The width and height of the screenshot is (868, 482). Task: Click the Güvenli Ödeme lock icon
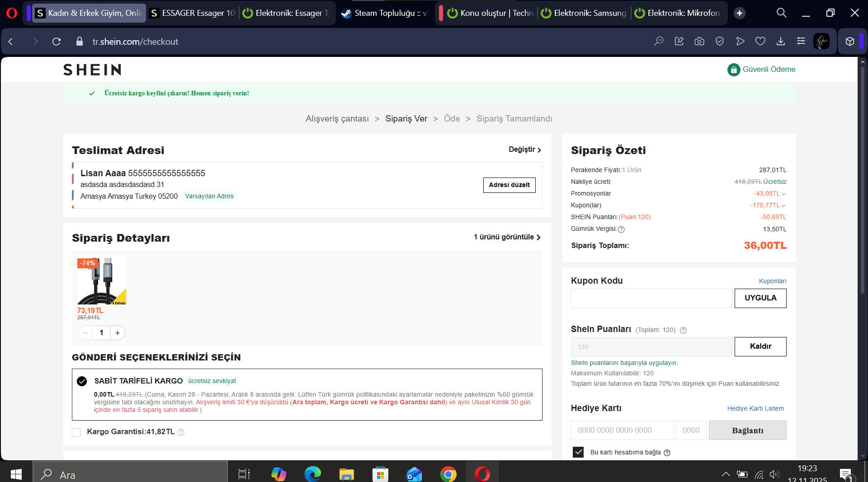coord(733,70)
